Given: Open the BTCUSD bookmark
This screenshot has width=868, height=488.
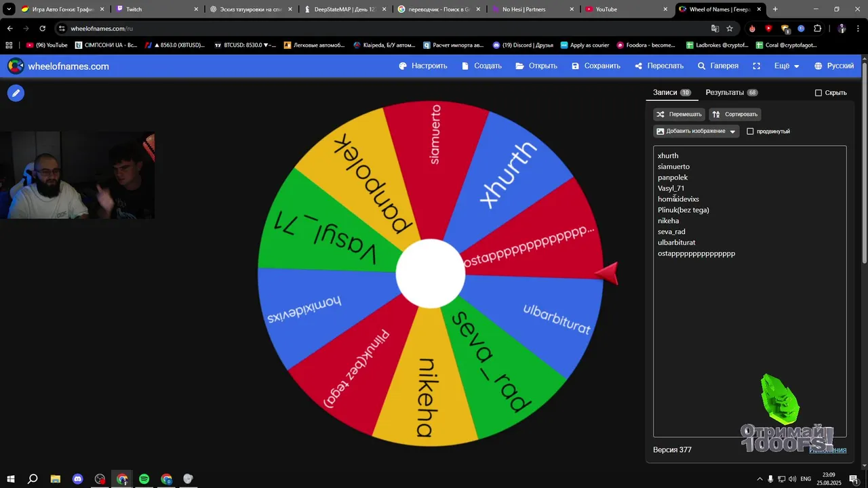Looking at the screenshot, I should click(245, 45).
